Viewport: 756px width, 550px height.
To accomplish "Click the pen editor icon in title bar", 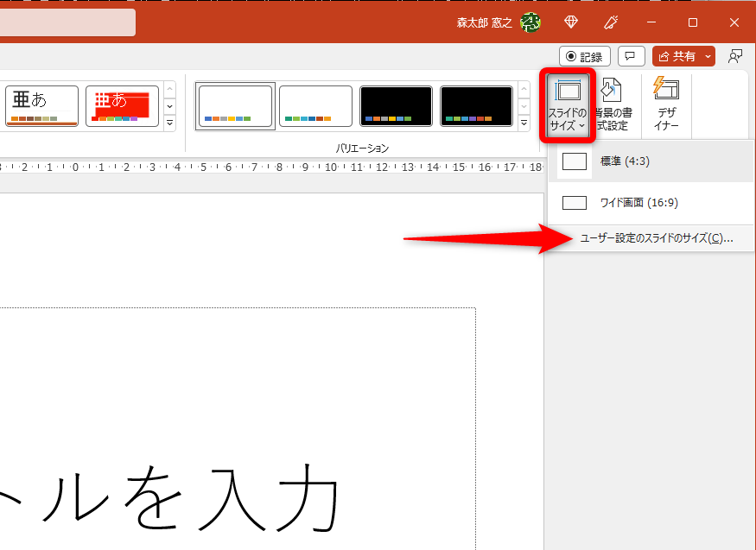I will (x=610, y=22).
